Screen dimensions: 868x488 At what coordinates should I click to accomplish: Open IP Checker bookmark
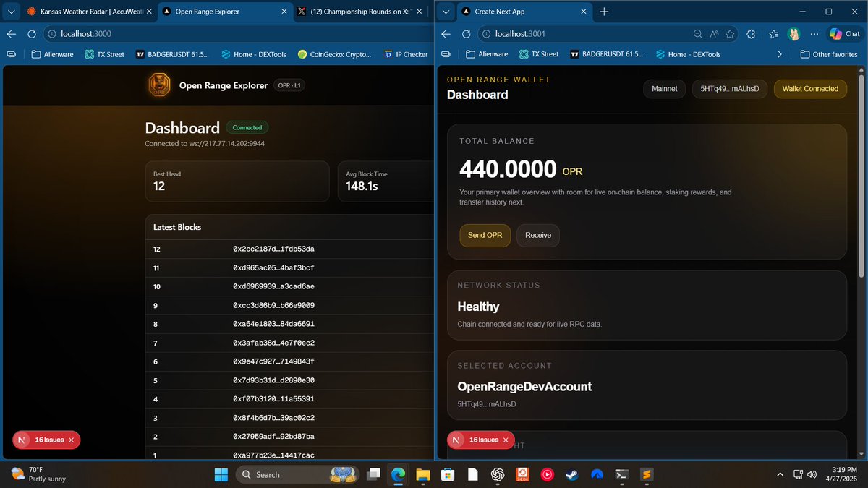tap(407, 54)
